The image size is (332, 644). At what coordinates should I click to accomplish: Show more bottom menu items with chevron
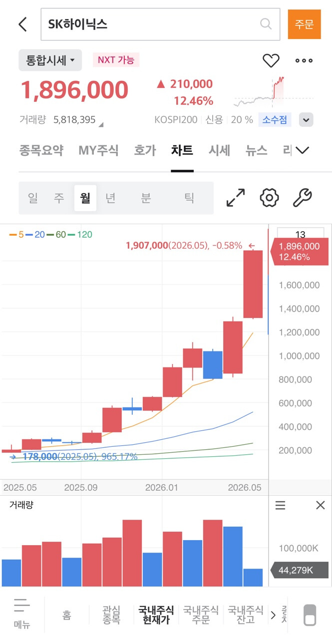273,615
